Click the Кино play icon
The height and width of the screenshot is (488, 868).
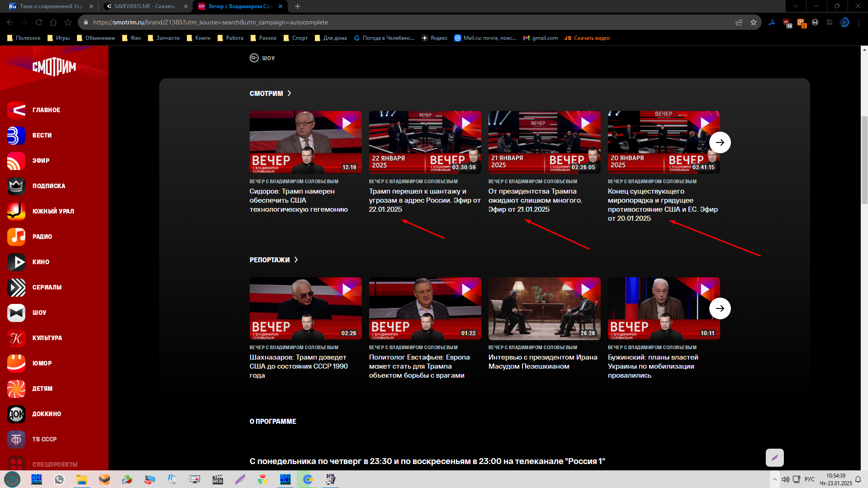(16, 262)
